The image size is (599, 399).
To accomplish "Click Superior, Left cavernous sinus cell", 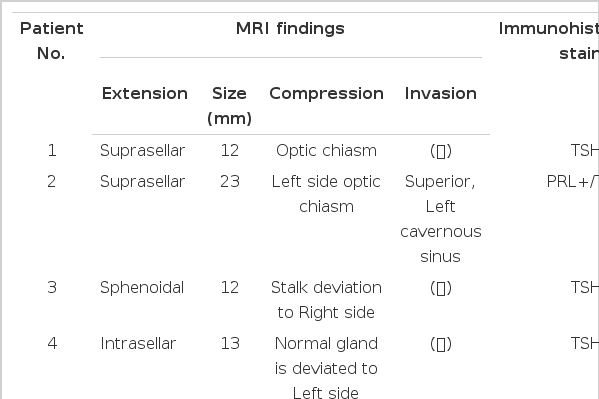I will [441, 219].
